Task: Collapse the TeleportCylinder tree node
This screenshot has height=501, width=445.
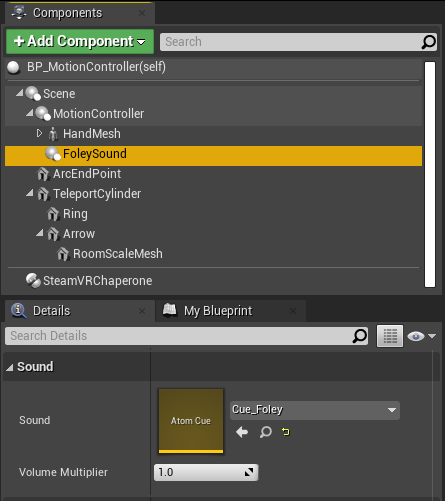Action: click(x=30, y=193)
